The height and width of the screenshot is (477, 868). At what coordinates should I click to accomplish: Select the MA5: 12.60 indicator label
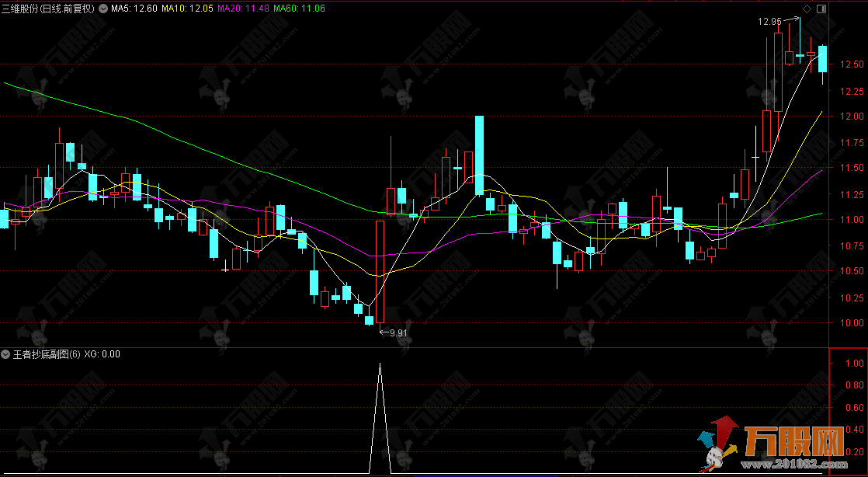pyautogui.click(x=134, y=9)
